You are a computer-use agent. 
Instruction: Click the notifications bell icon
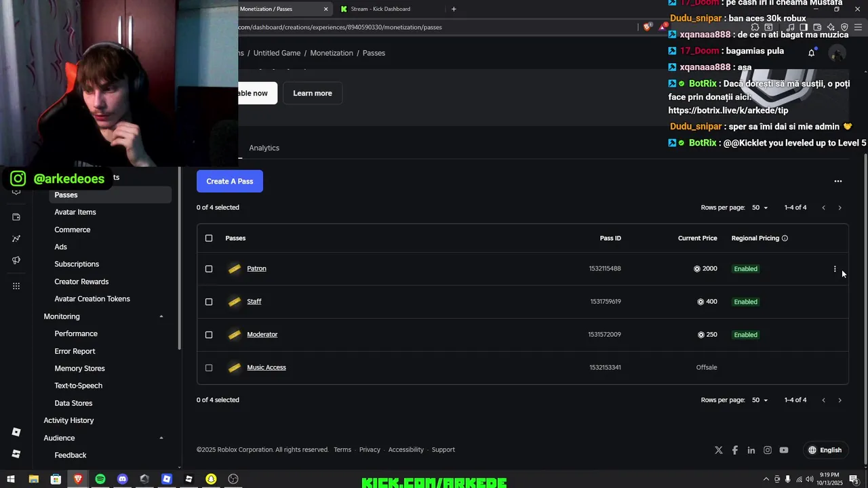[811, 53]
